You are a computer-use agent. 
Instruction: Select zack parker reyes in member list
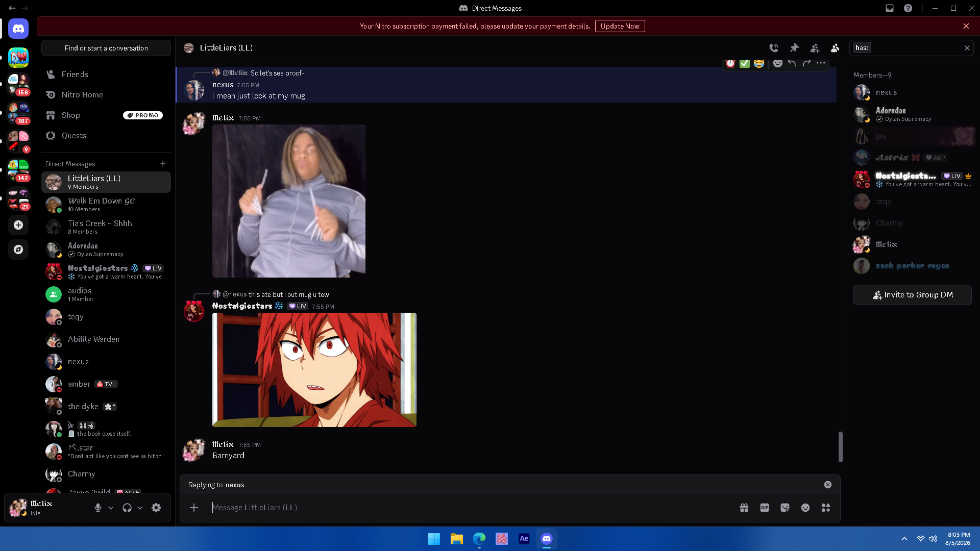click(x=912, y=266)
